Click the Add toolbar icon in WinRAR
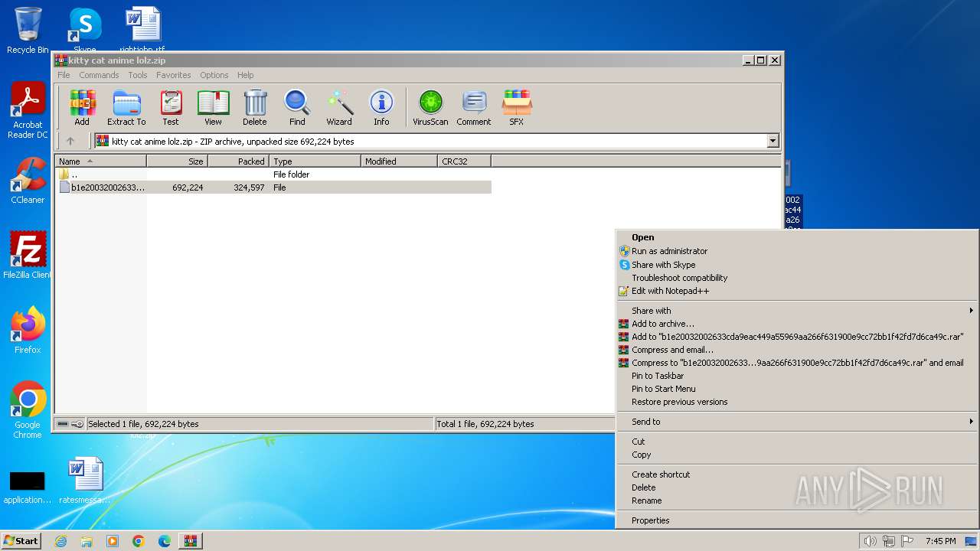 click(82, 108)
